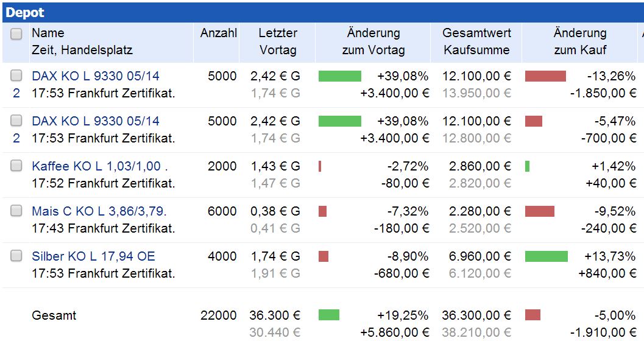Sort by the Gesamtwert Kaufsumme column
Image resolution: width=644 pixels, height=341 pixels.
coord(476,41)
